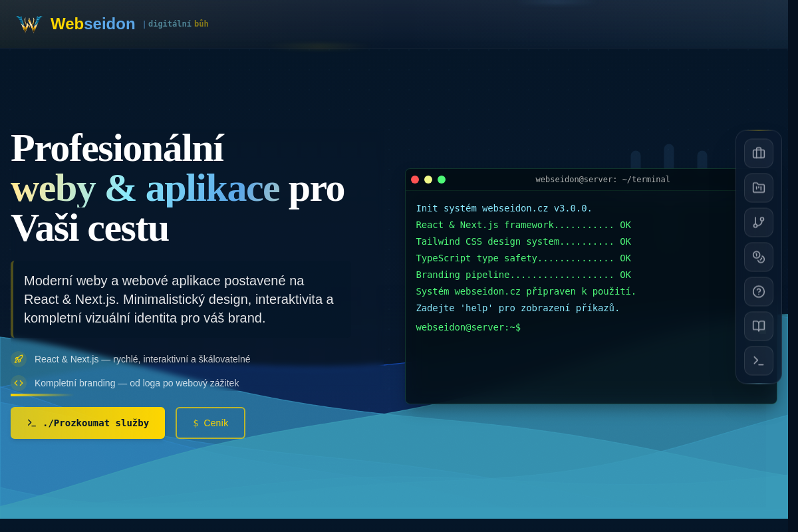798x532 pixels.
Task: Click the code brackets icon beside Kompletní branding
Action: (19, 383)
